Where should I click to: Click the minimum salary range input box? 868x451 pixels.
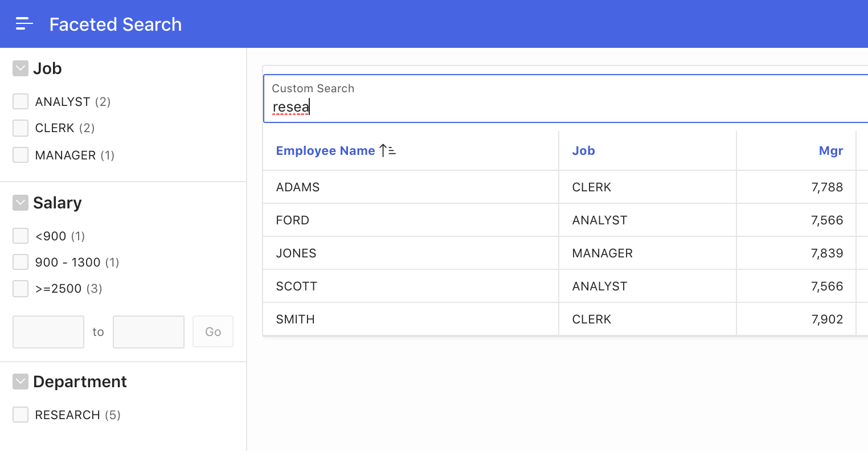48,331
